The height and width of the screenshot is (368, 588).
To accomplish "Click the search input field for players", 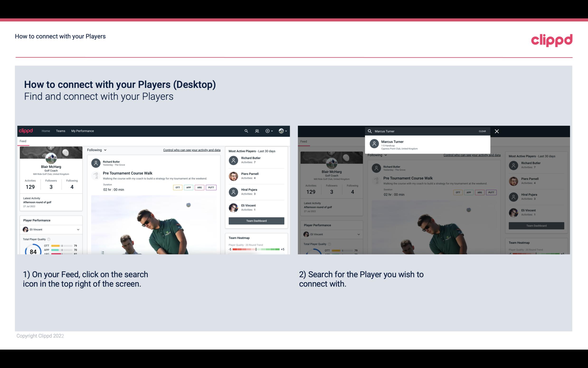I will (x=425, y=131).
